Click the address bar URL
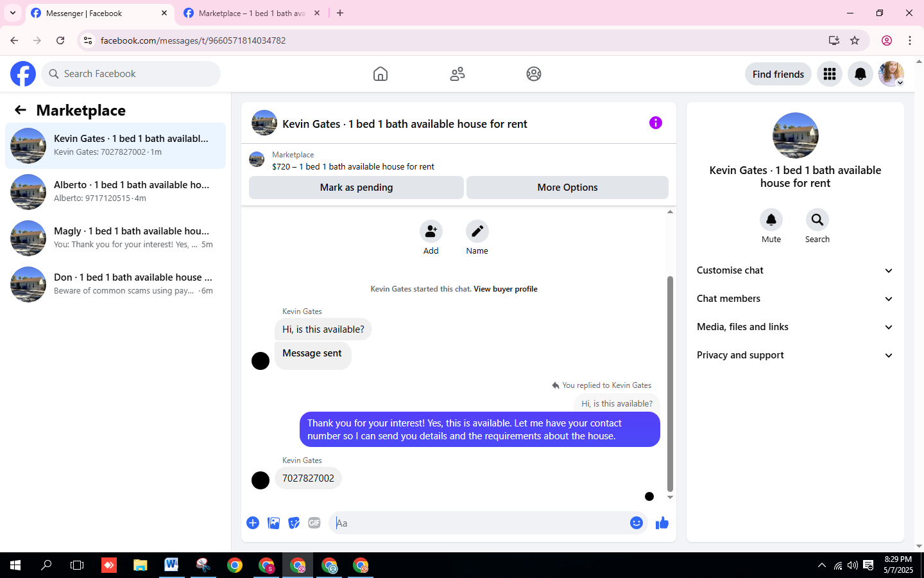The width and height of the screenshot is (924, 578). pyautogui.click(x=193, y=40)
